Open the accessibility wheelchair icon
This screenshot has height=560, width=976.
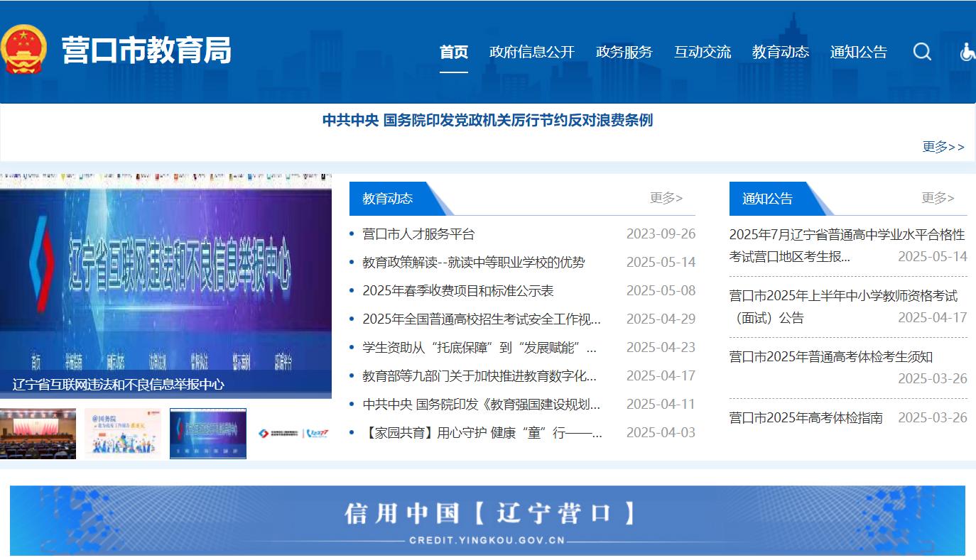click(967, 52)
